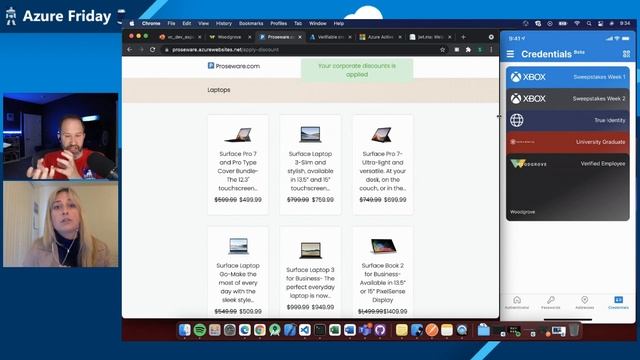Click the Proseware.com logo link

[234, 66]
